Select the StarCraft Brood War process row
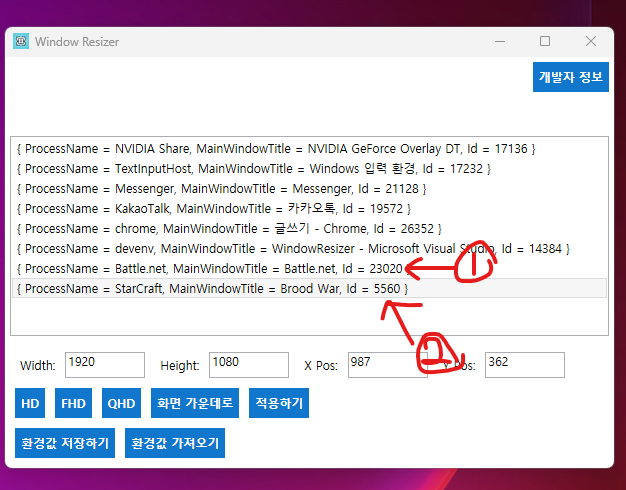This screenshot has width=626, height=490. 309,288
